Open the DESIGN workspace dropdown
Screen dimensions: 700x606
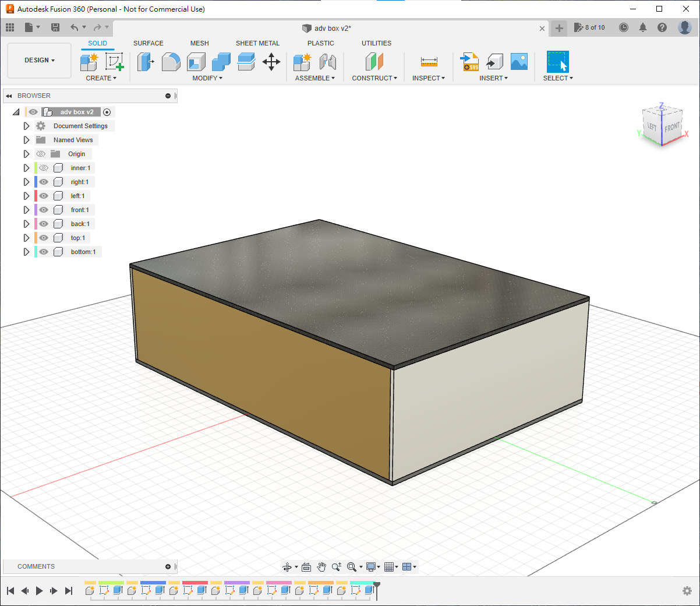[39, 60]
